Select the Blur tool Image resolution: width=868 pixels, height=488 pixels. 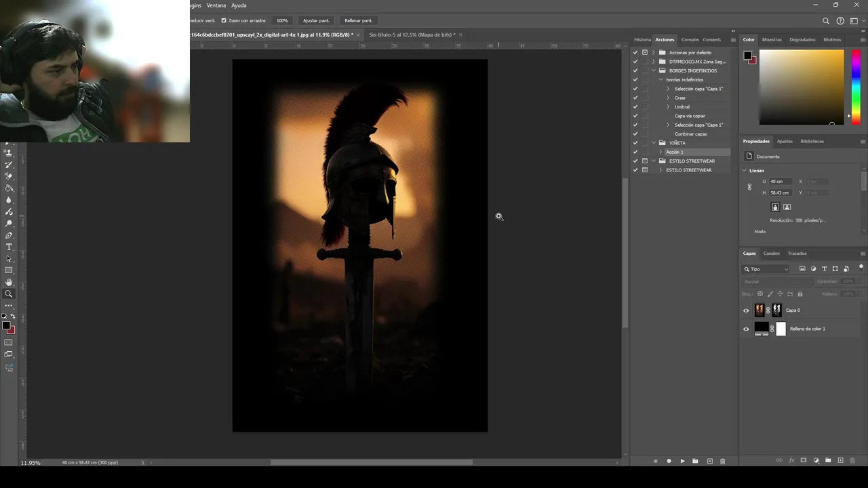point(9,200)
